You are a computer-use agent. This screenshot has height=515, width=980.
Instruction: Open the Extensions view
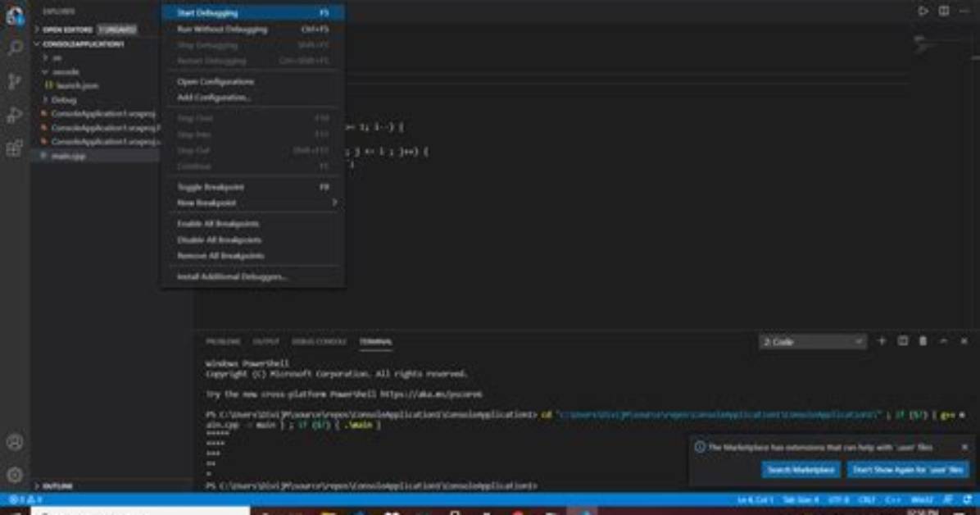(x=15, y=149)
